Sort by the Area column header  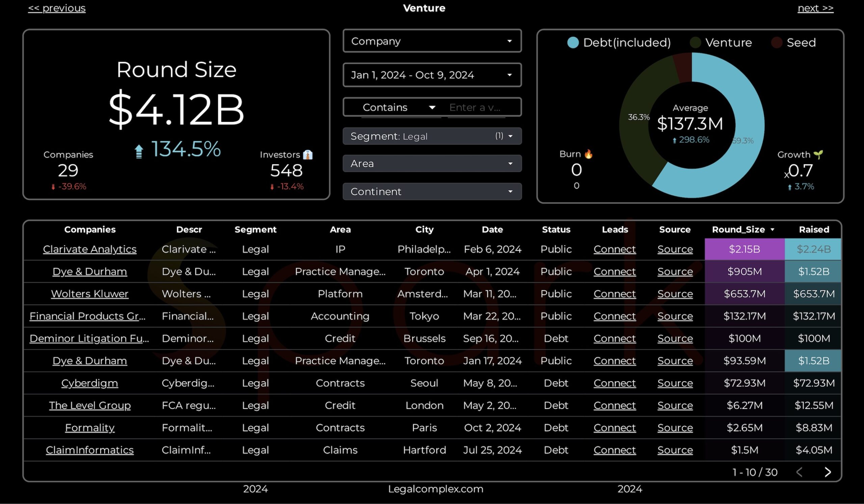pyautogui.click(x=340, y=229)
